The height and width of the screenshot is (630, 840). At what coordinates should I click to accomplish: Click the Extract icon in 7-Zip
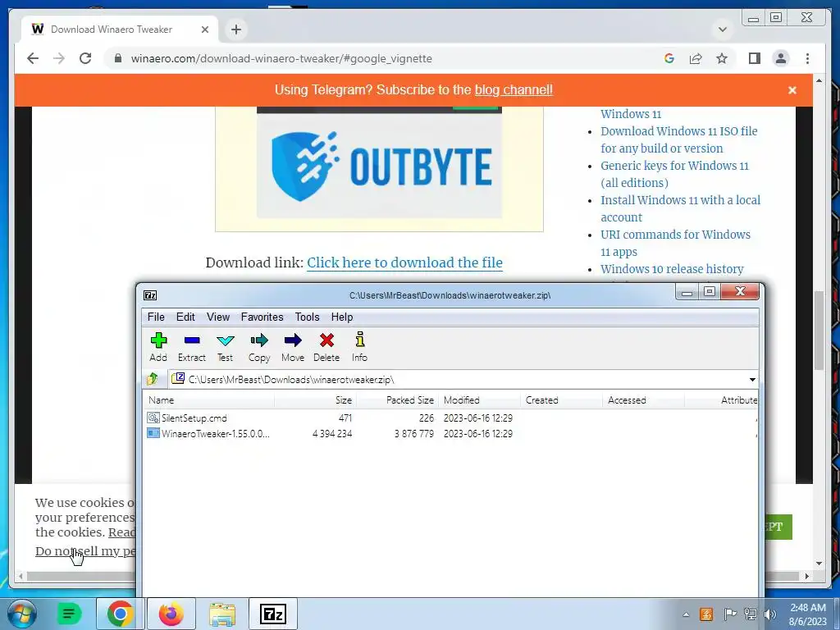tap(192, 340)
